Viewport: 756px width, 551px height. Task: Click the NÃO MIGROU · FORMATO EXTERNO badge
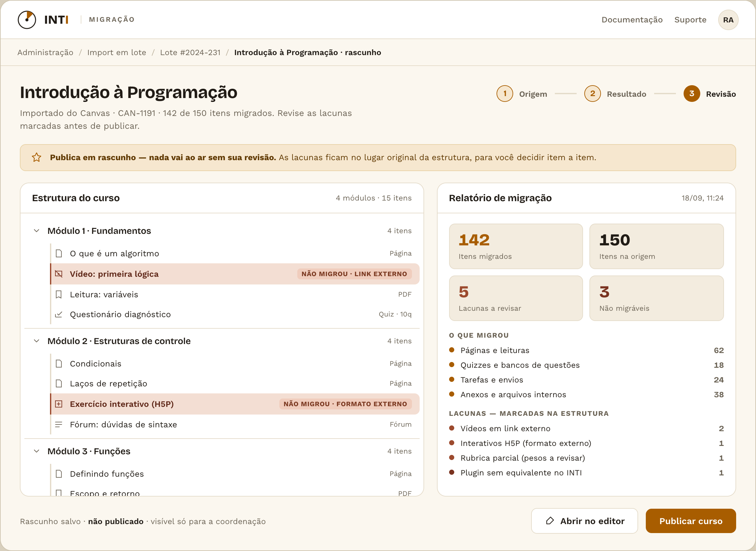(345, 404)
